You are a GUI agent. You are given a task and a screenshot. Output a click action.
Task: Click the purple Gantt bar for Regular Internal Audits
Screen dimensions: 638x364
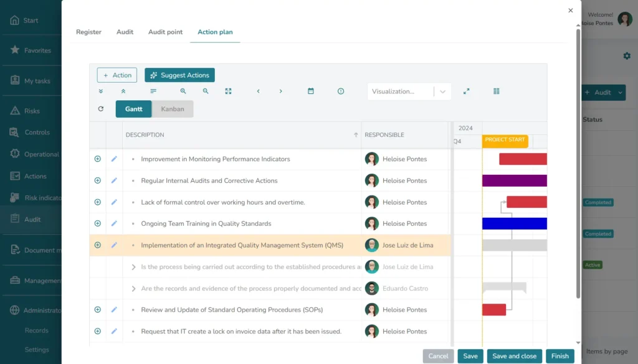tap(514, 180)
